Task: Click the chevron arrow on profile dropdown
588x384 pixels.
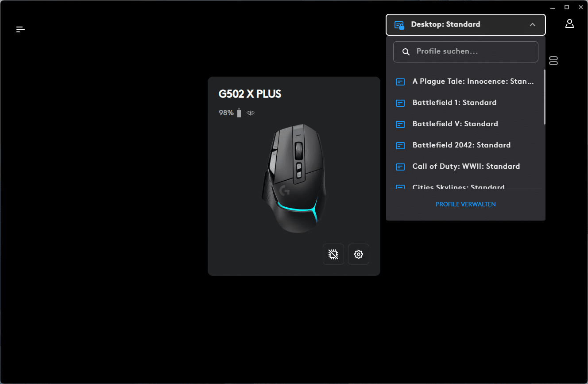Action: coord(533,25)
